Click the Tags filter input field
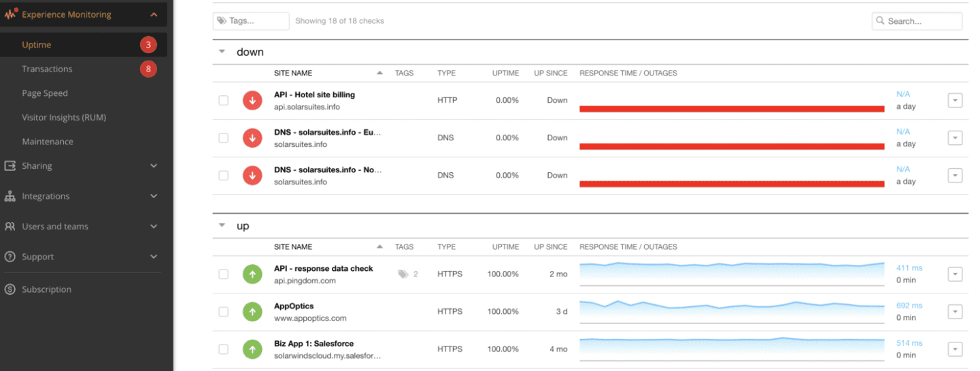Viewport: 980px width, 371px height. pos(251,21)
